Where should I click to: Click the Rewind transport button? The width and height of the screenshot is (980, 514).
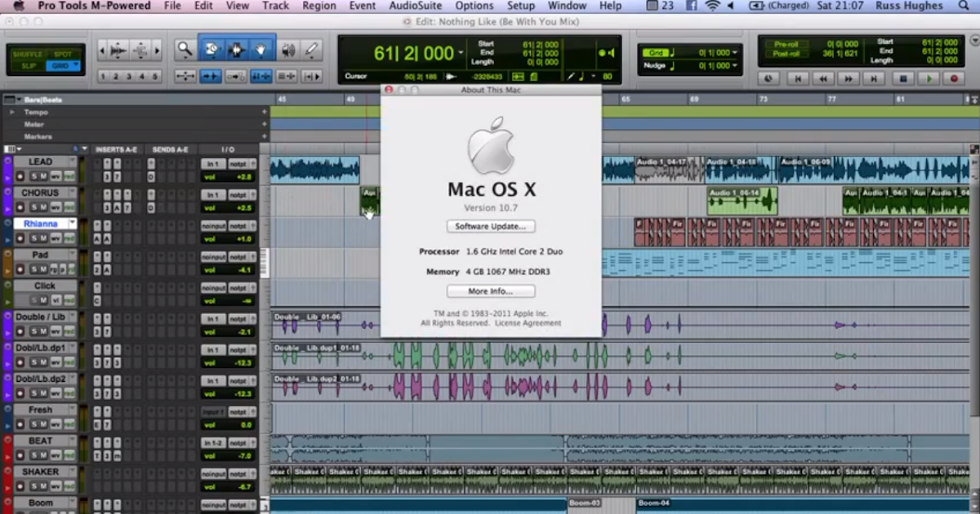pos(823,78)
